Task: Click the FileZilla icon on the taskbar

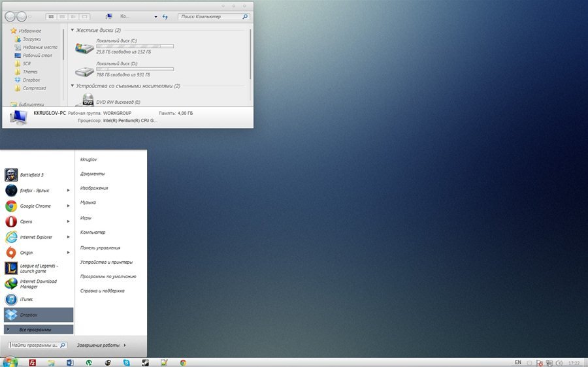Action: coord(32,362)
